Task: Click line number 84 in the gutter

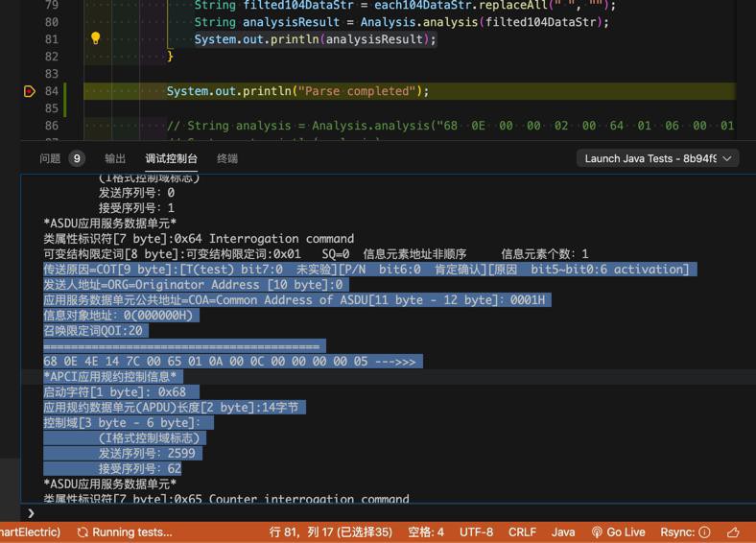Action: tap(52, 91)
